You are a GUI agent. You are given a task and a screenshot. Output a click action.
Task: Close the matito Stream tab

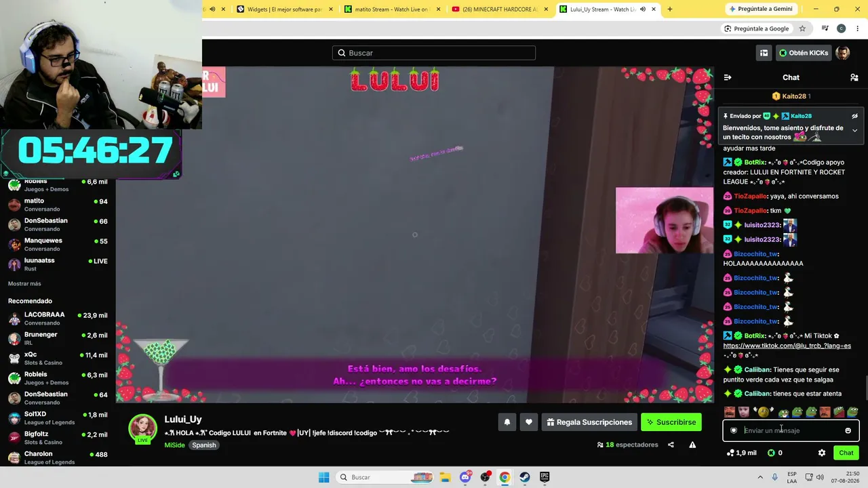coord(439,9)
